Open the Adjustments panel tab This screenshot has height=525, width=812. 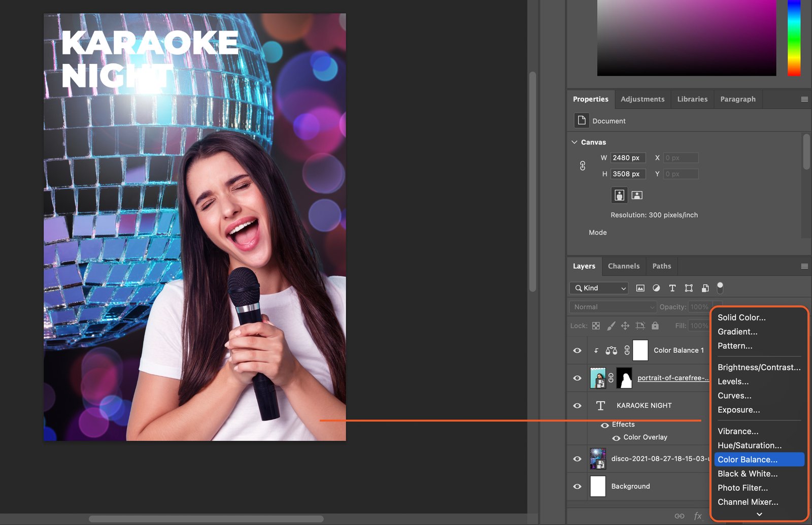642,99
